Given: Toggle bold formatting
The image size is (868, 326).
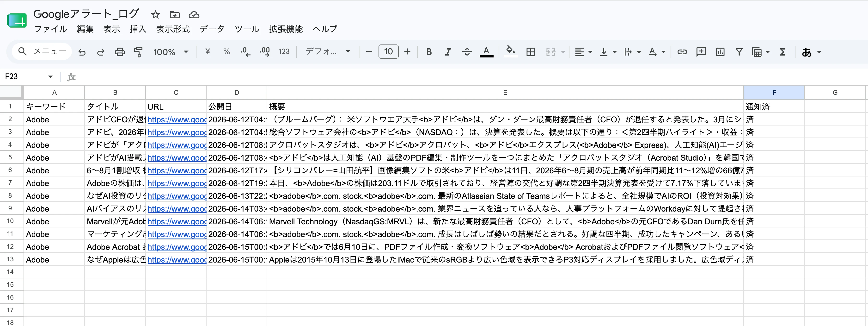Looking at the screenshot, I should (429, 52).
